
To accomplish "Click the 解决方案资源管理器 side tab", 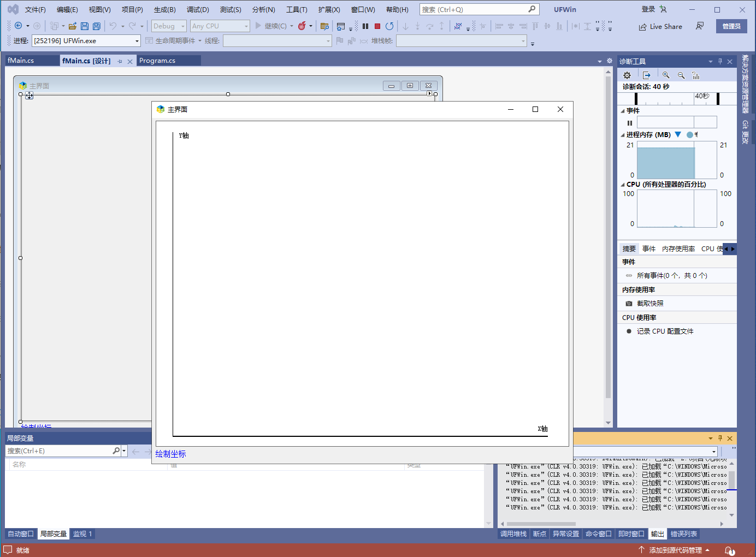I will 745,84.
